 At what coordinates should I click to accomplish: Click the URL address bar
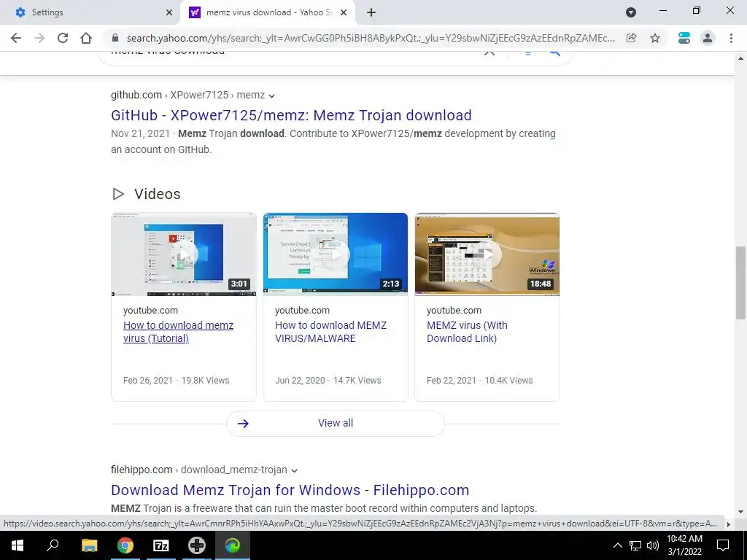[x=371, y=38]
